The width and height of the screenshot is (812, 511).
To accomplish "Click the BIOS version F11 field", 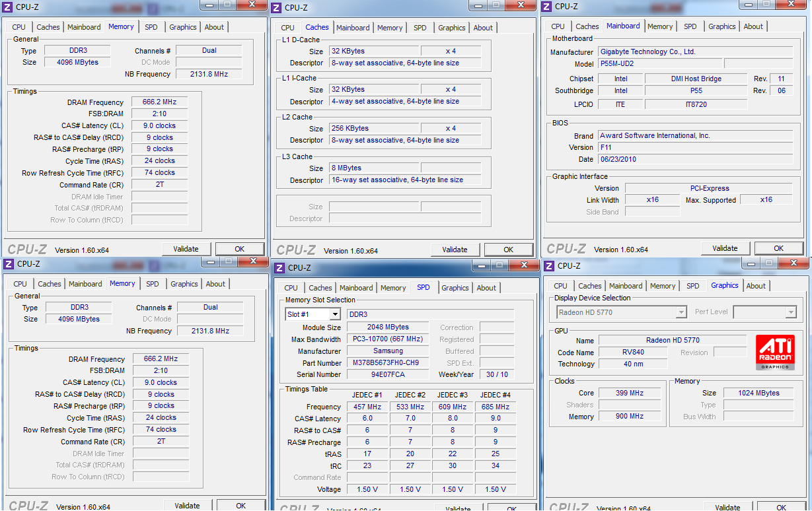I will point(695,147).
